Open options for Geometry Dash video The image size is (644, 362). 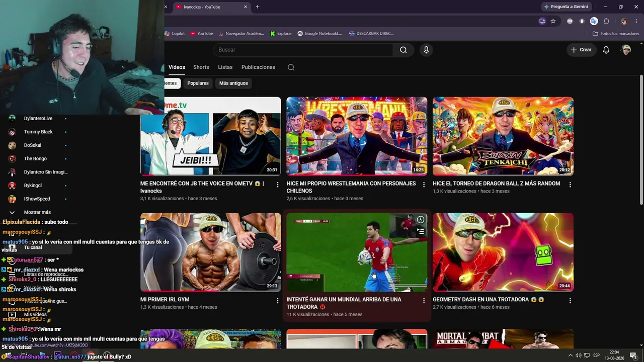coord(570,301)
